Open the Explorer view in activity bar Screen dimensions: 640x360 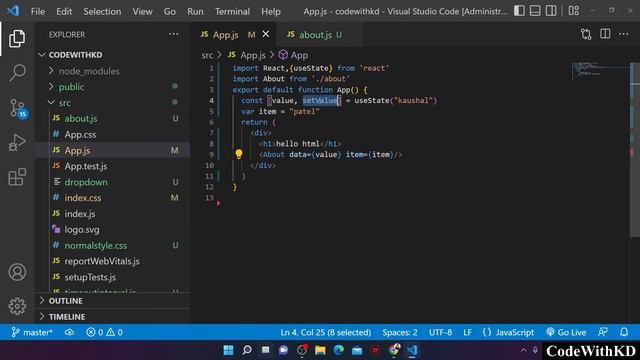tap(17, 38)
